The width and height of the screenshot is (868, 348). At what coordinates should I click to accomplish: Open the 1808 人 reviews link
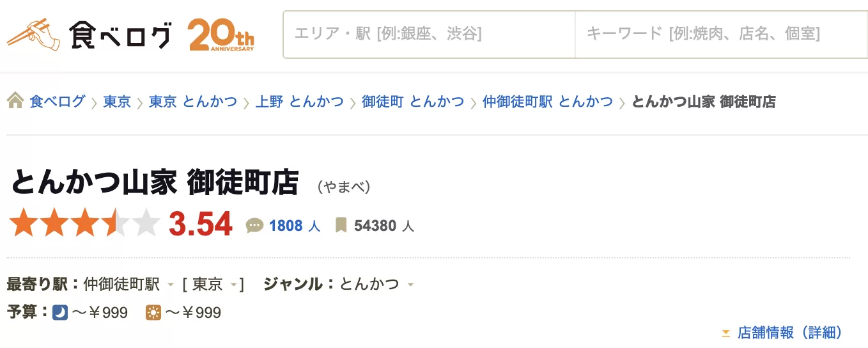click(295, 226)
